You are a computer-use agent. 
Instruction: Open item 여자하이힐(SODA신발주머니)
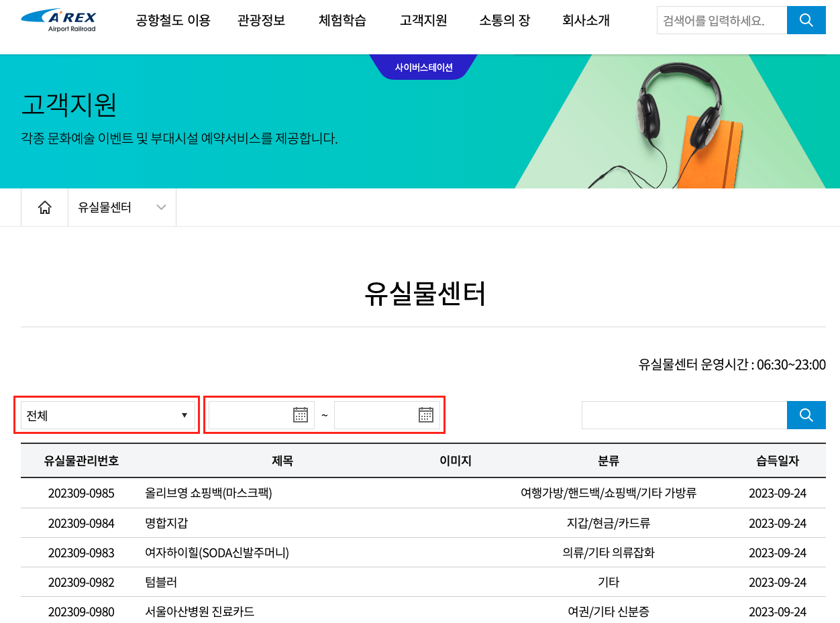[217, 553]
